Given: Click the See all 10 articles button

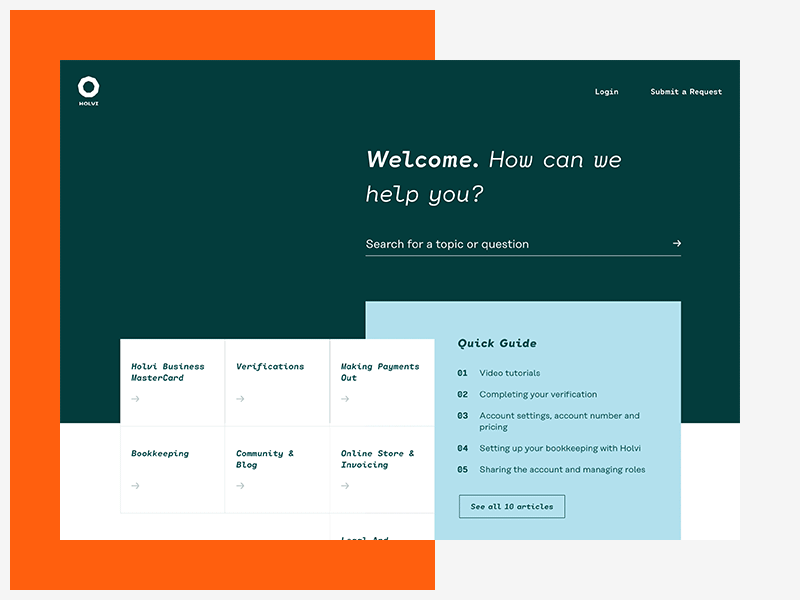Looking at the screenshot, I should (x=511, y=506).
